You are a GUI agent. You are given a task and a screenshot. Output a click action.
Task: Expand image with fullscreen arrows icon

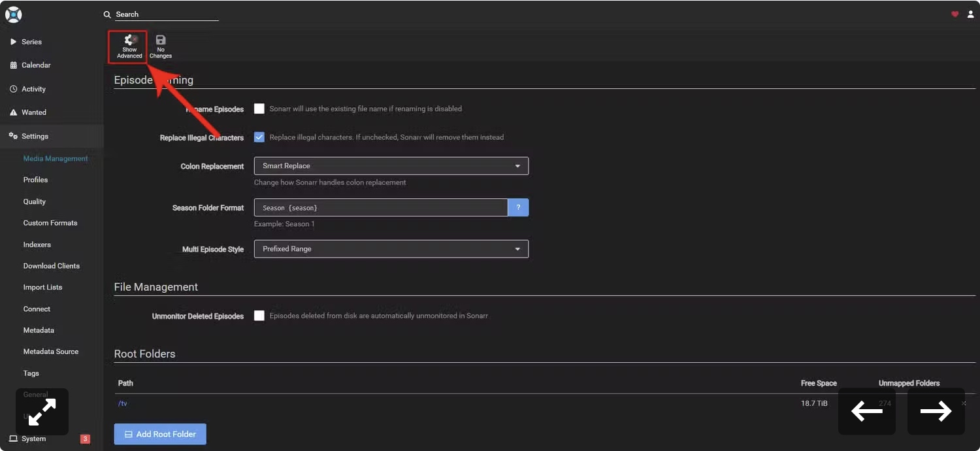click(42, 412)
